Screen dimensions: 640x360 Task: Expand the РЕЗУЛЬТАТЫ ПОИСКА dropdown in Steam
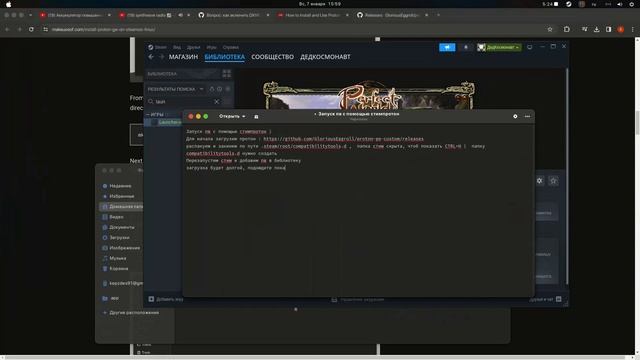201,89
